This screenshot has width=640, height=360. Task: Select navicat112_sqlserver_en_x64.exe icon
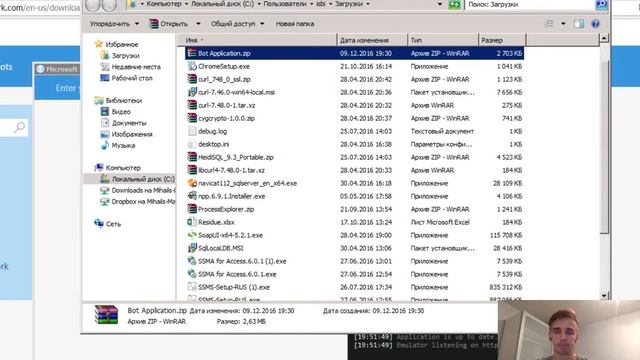(x=192, y=183)
